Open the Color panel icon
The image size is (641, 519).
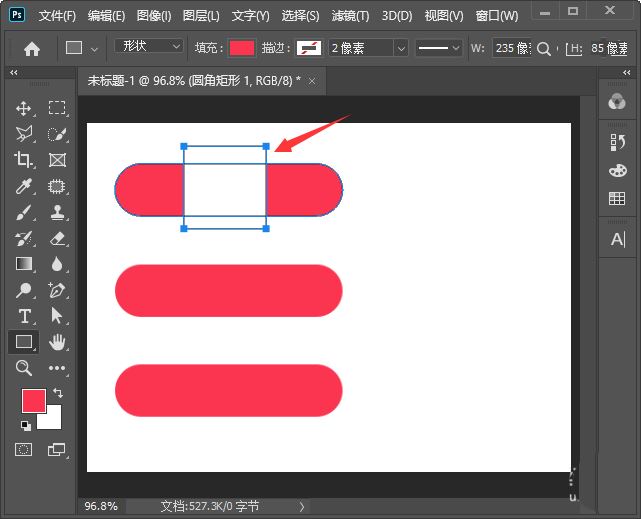coord(617,101)
